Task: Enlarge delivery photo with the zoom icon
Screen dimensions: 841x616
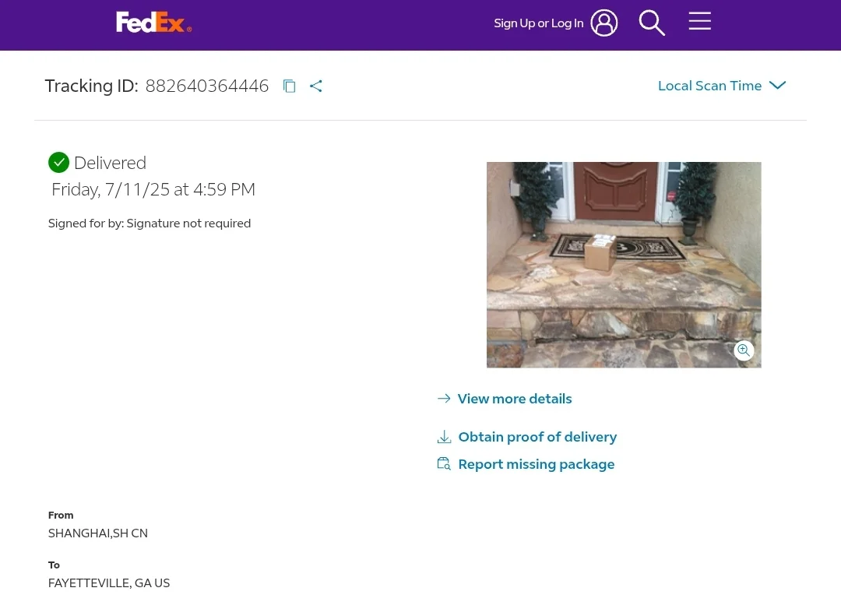Action: pos(744,350)
